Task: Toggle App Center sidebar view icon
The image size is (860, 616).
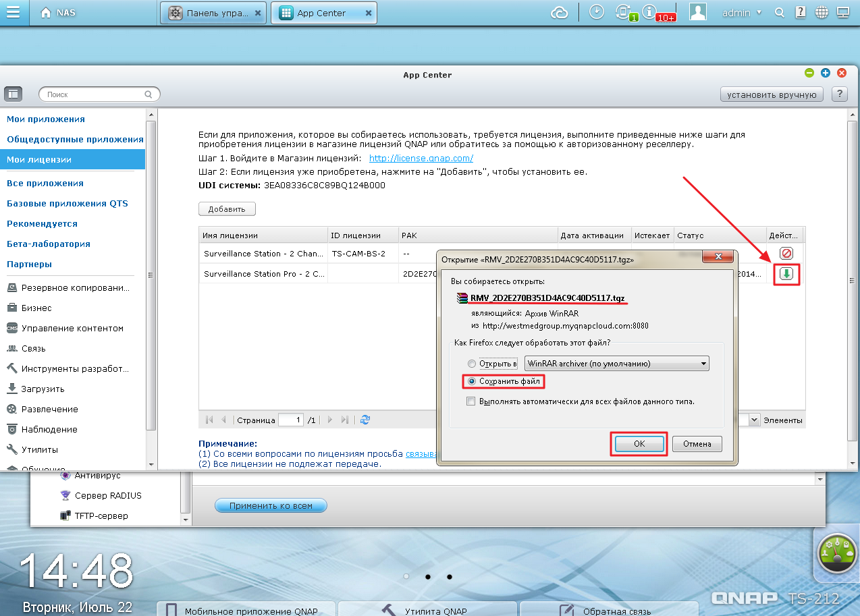Action: point(14,94)
